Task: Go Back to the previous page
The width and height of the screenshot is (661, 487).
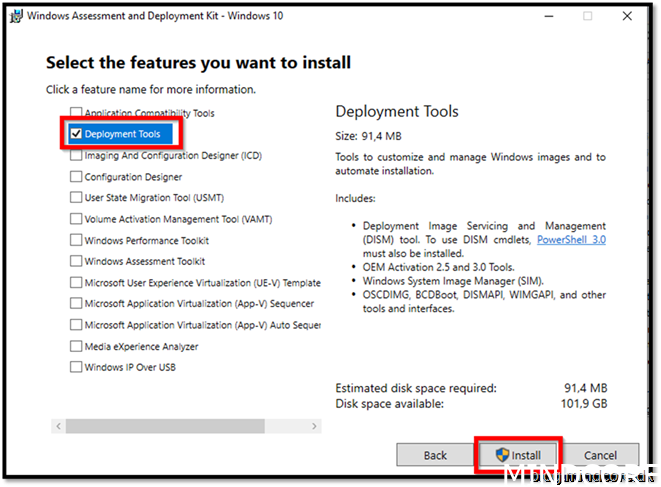Action: 435,455
